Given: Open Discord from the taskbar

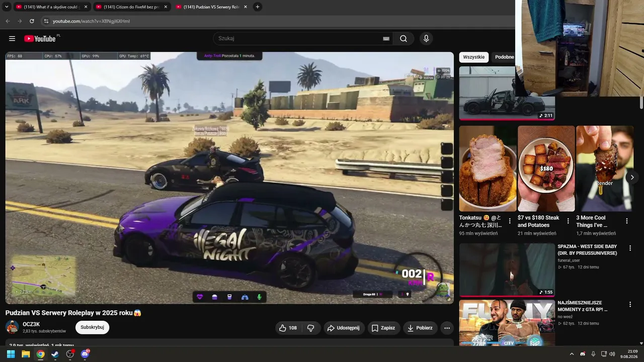Looking at the screenshot, I should click(85, 354).
